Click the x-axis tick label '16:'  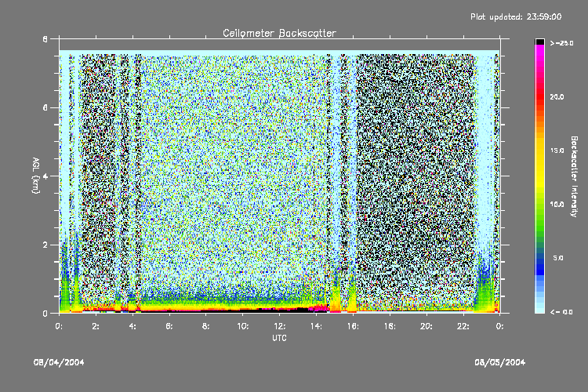click(x=353, y=326)
